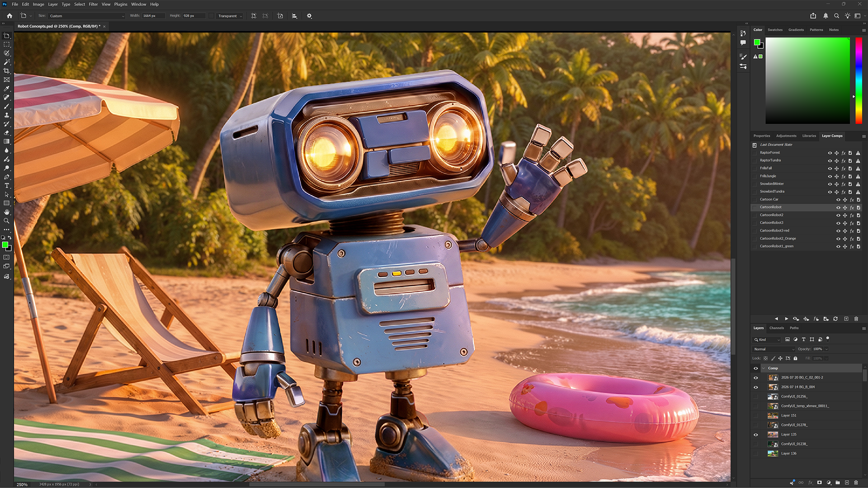This screenshot has width=868, height=488.
Task: Open the Opacity value dropdown arrow
Action: (826, 349)
